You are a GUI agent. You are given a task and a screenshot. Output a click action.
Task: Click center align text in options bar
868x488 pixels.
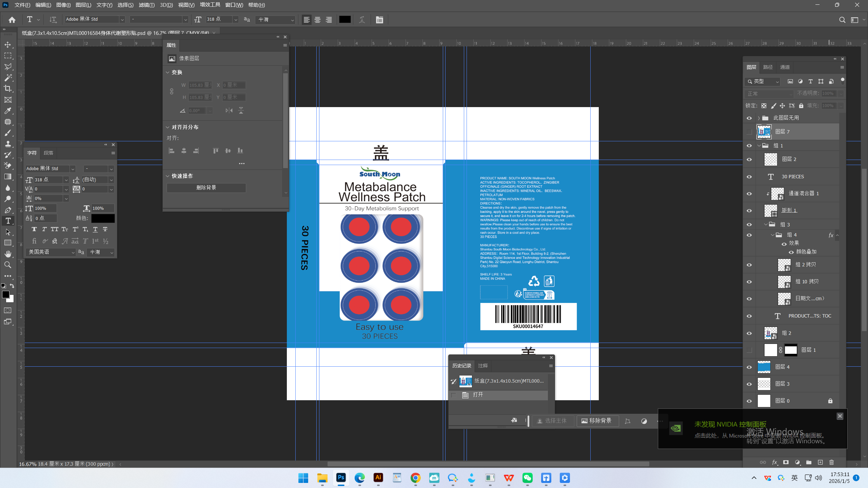pyautogui.click(x=318, y=20)
